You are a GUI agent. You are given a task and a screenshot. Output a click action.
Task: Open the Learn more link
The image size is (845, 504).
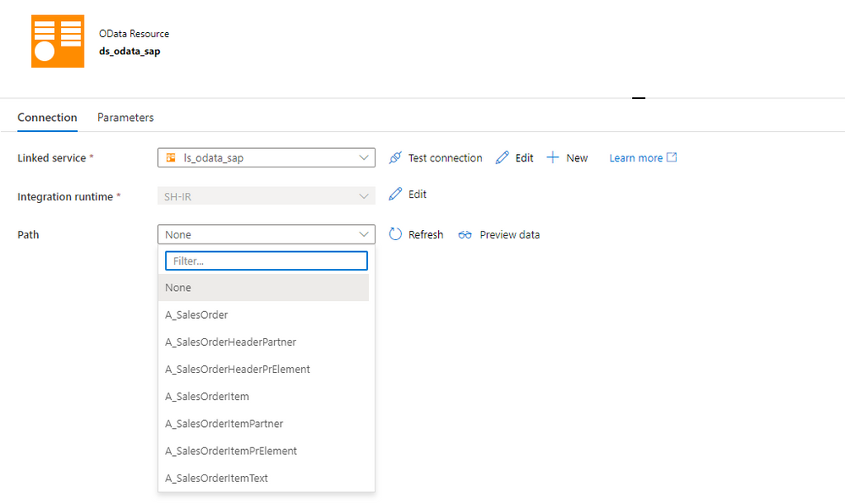pos(636,158)
